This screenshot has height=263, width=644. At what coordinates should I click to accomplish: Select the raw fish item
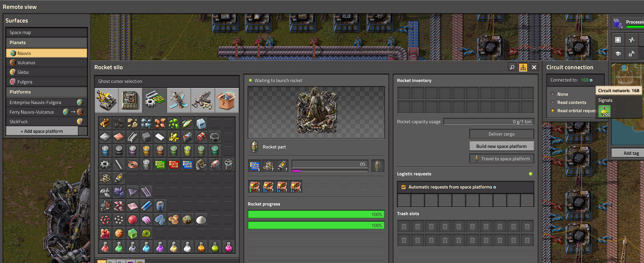click(187, 124)
